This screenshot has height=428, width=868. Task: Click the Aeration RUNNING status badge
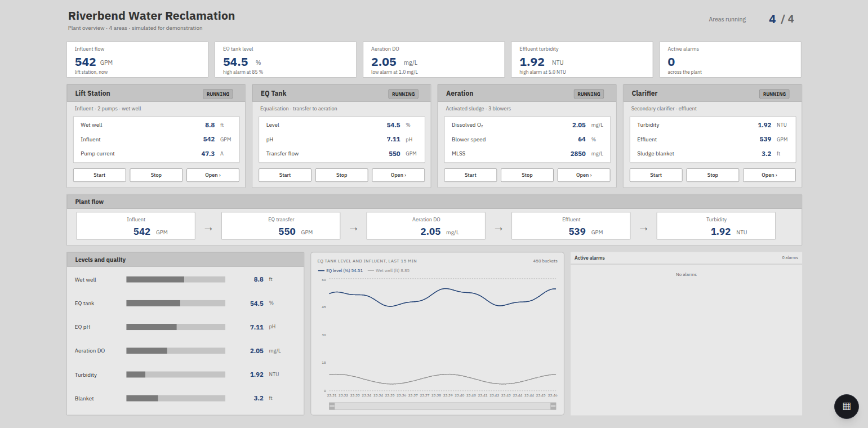tap(589, 94)
